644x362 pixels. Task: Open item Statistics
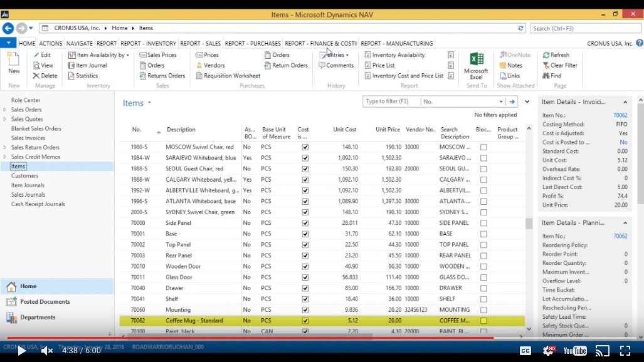tap(83, 76)
